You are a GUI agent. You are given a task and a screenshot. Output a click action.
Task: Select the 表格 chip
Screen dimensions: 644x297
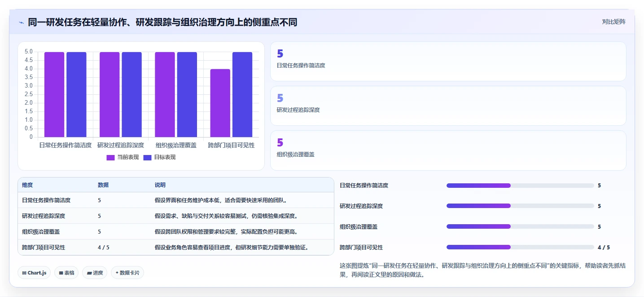tap(66, 273)
